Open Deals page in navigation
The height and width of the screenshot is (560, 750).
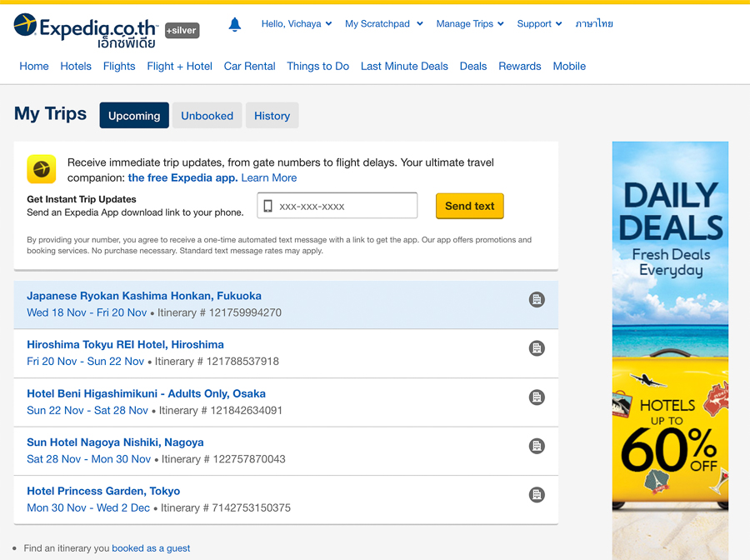[473, 66]
